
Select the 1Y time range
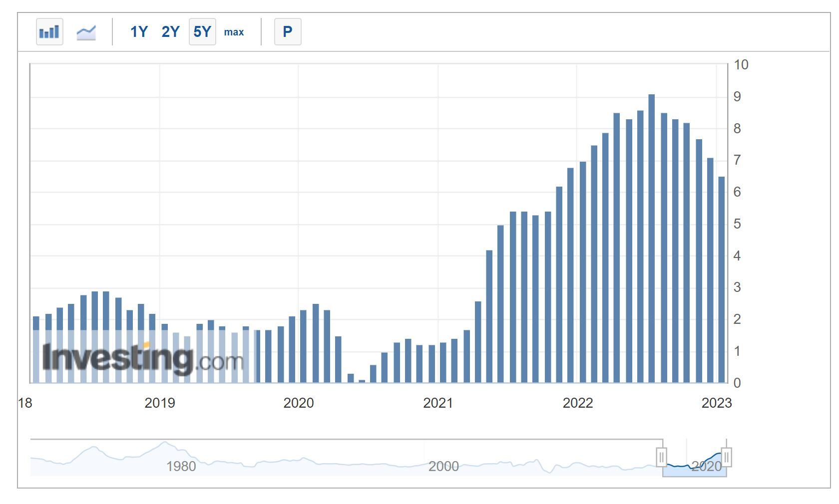(x=139, y=32)
